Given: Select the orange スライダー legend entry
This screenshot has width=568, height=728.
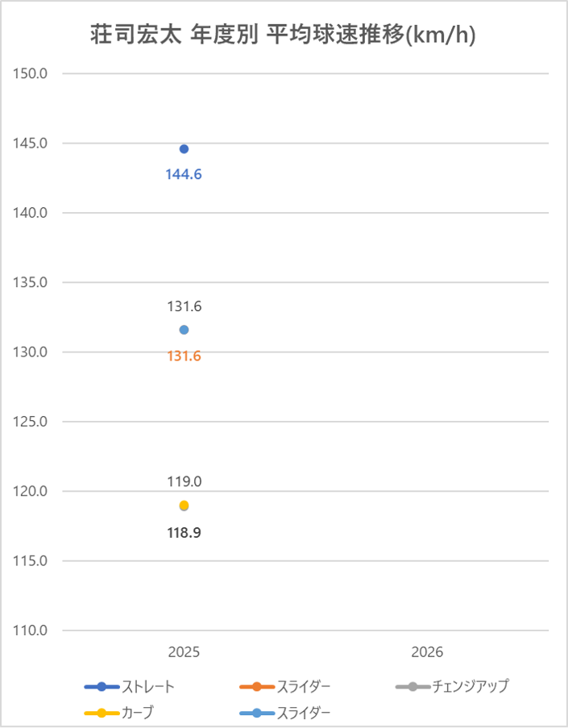Looking at the screenshot, I should (x=285, y=686).
